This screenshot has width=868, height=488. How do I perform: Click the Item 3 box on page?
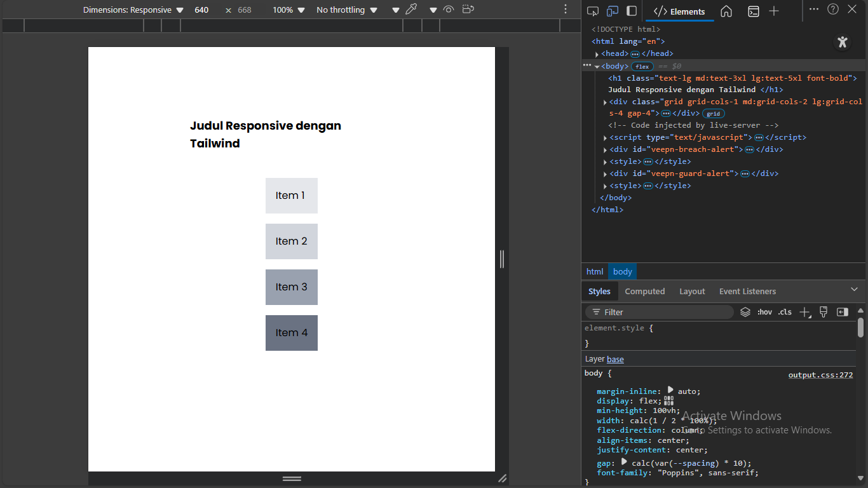292,287
